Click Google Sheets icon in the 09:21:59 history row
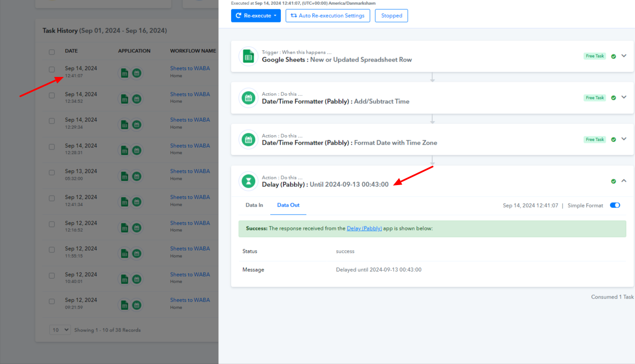Screen dimensions: 635x364 [125, 305]
